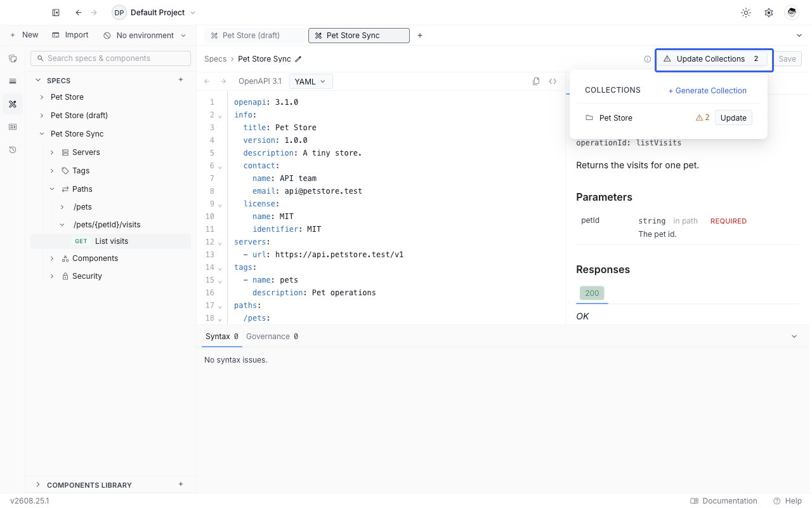Viewport: 812px width, 508px height.
Task: Expand the /pets path
Action: [x=62, y=207]
